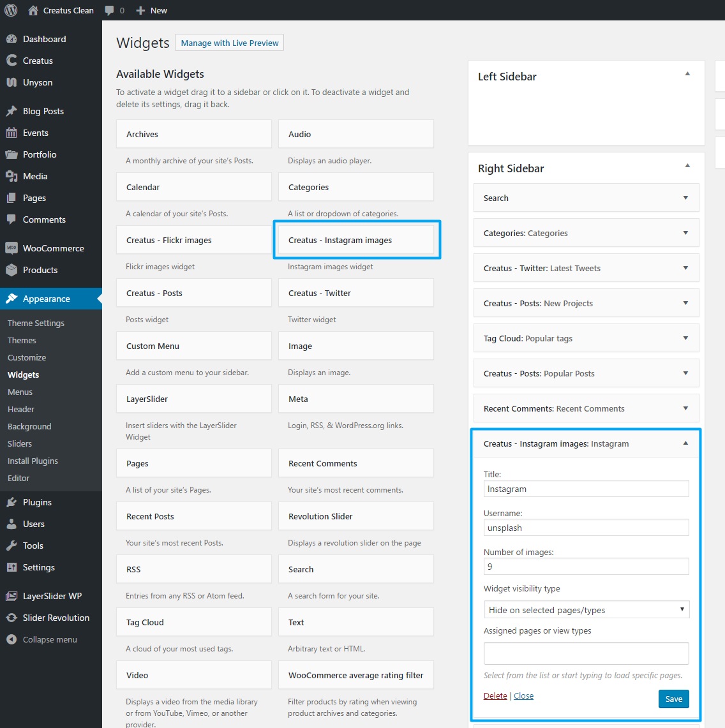Click Manage with Live Preview button
Image resolution: width=725 pixels, height=728 pixels.
pyautogui.click(x=230, y=43)
